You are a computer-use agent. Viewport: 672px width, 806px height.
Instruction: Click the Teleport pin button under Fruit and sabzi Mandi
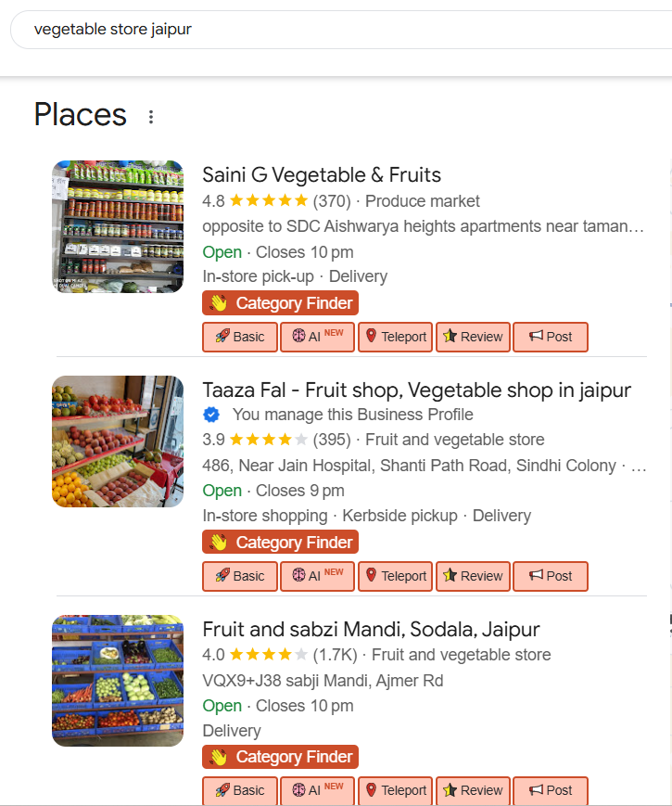point(395,790)
